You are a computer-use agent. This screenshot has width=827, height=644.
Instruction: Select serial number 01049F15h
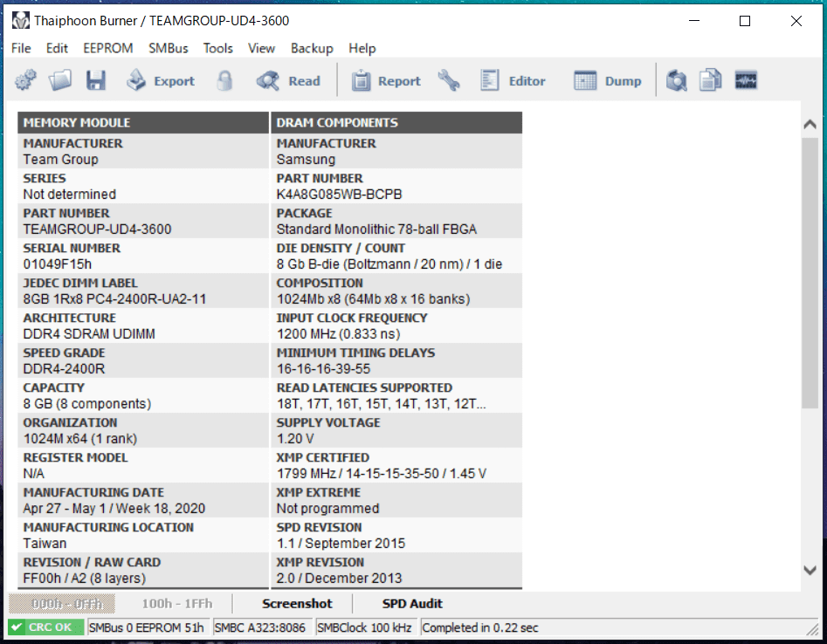pyautogui.click(x=57, y=264)
